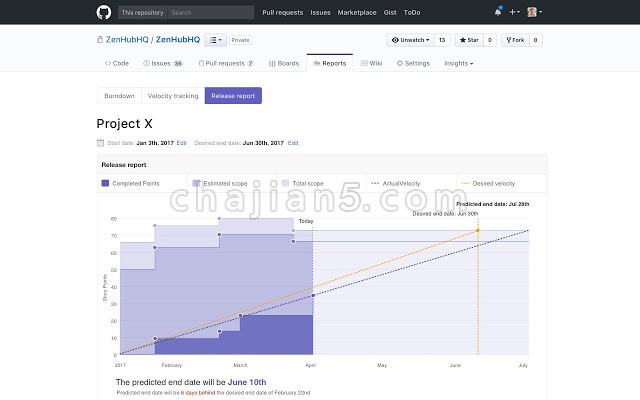The height and width of the screenshot is (400, 640).
Task: Click the repository search field
Action: pos(208,12)
